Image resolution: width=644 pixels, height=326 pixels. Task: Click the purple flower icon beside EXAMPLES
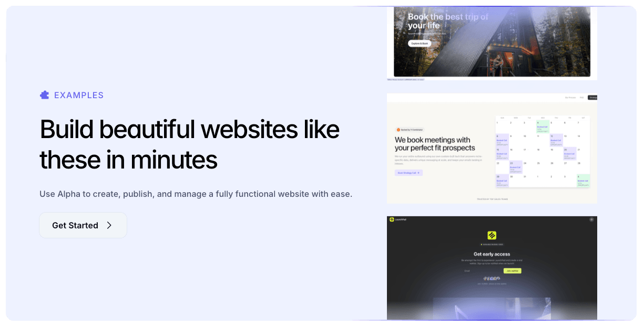click(45, 94)
